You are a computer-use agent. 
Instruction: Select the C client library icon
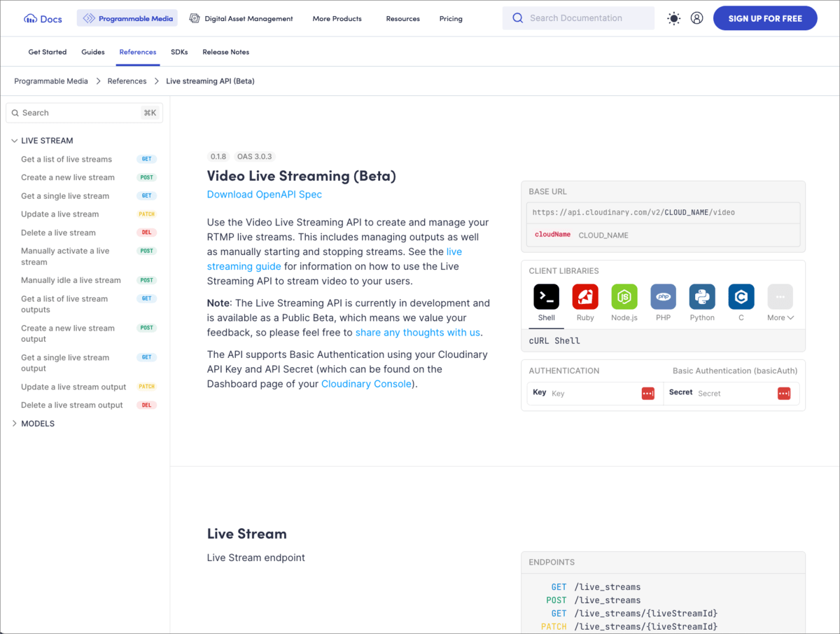pyautogui.click(x=741, y=296)
